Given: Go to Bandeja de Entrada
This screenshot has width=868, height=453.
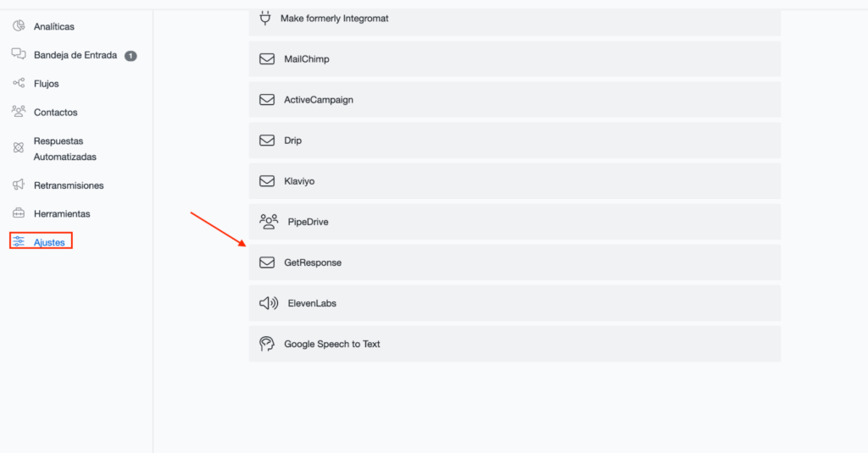Looking at the screenshot, I should coord(75,55).
